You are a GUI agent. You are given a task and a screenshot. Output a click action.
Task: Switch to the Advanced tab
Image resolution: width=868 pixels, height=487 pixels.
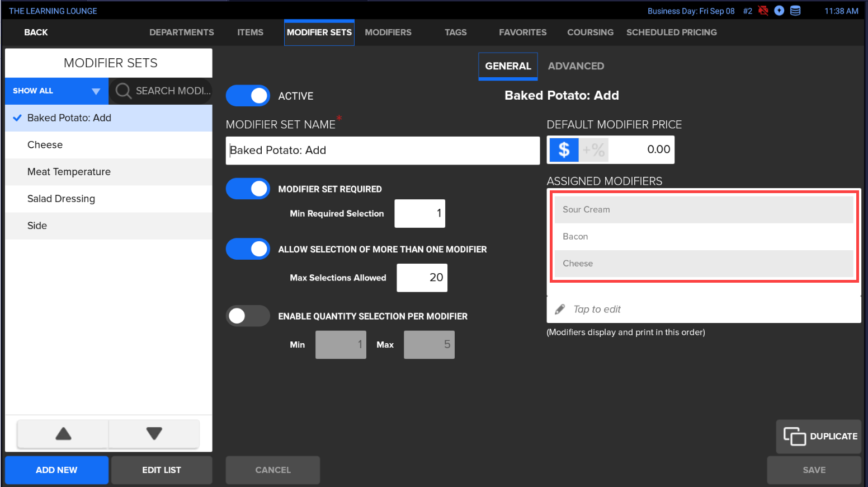(575, 66)
